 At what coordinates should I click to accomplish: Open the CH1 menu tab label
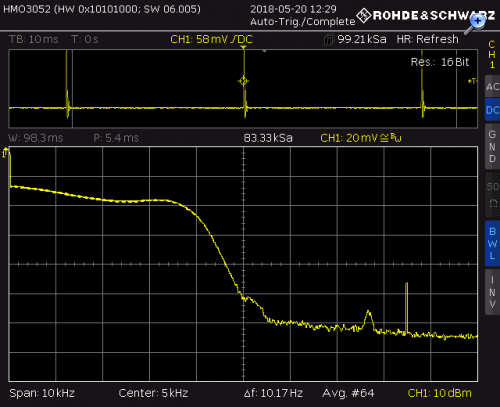(x=492, y=54)
